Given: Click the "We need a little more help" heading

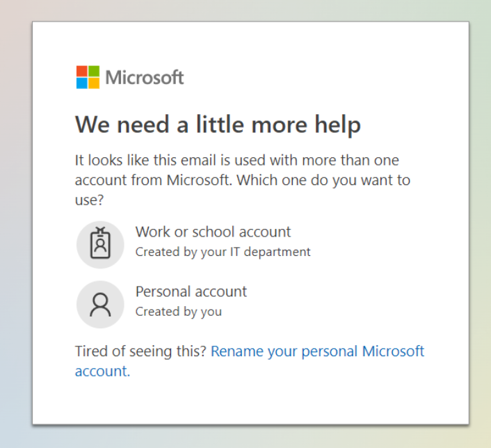Looking at the screenshot, I should 218,125.
